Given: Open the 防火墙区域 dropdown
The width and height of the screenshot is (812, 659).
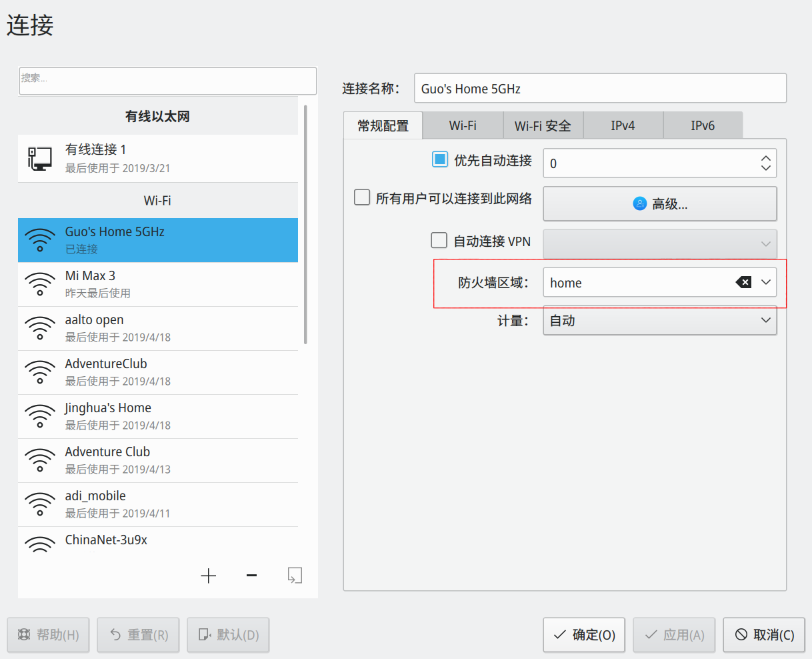Looking at the screenshot, I should [x=765, y=281].
